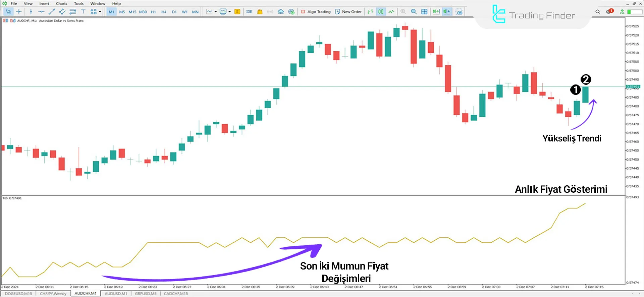644x297 pixels.
Task: Select the crosshair tool
Action: (19, 12)
